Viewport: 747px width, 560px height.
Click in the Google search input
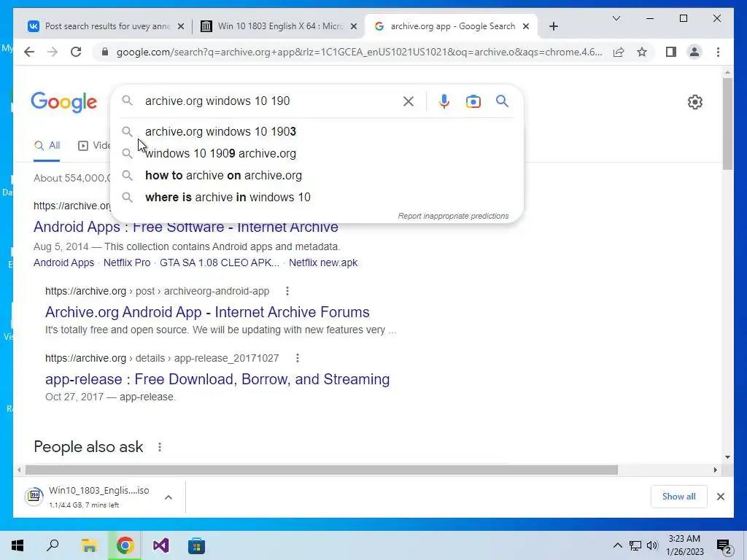pyautogui.click(x=269, y=101)
